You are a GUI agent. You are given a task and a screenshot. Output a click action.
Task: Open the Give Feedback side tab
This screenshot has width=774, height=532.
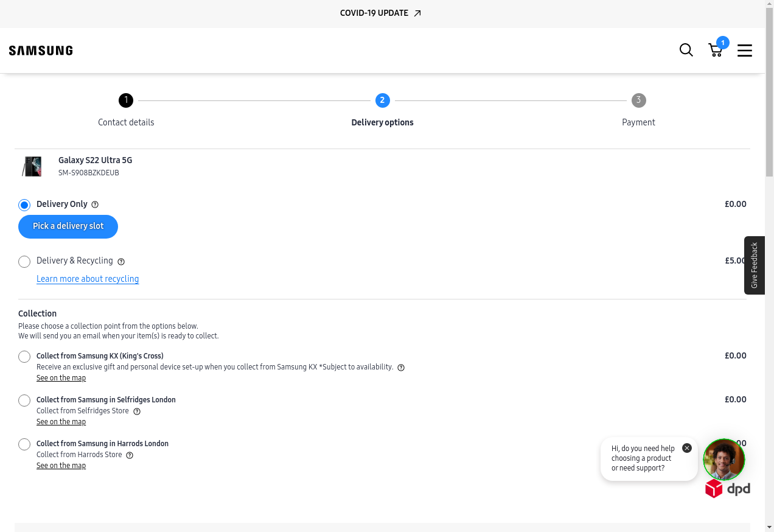click(755, 265)
